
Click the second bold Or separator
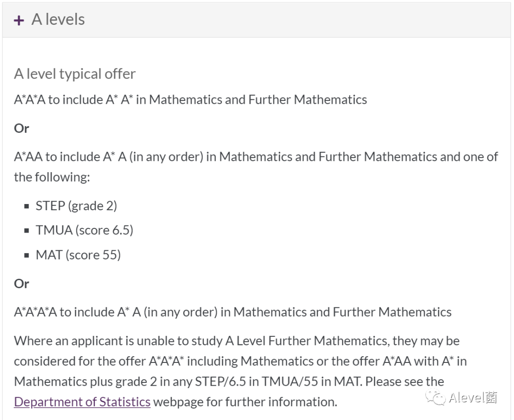pyautogui.click(x=21, y=283)
